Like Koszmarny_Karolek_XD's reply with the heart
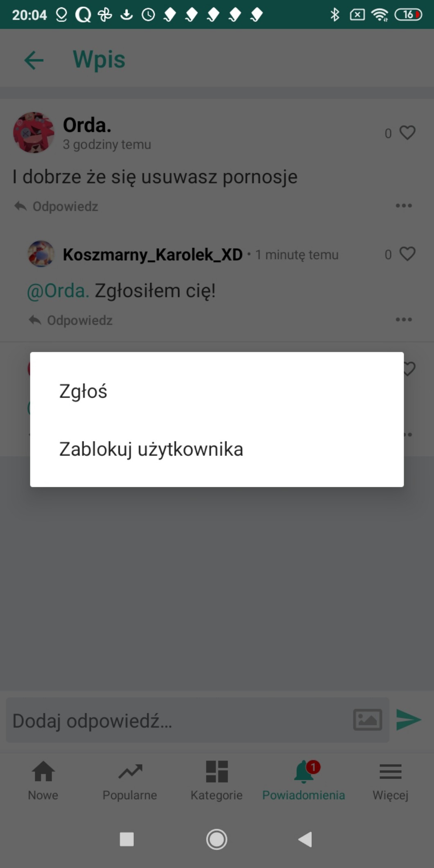The height and width of the screenshot is (868, 434). 407,254
